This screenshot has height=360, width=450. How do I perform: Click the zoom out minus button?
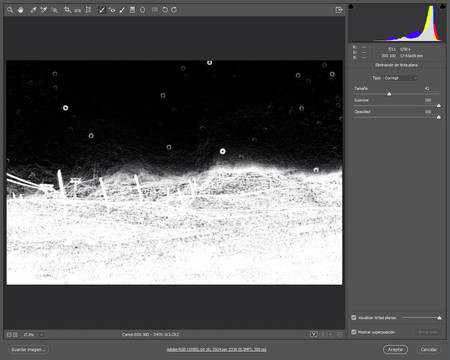[9, 334]
